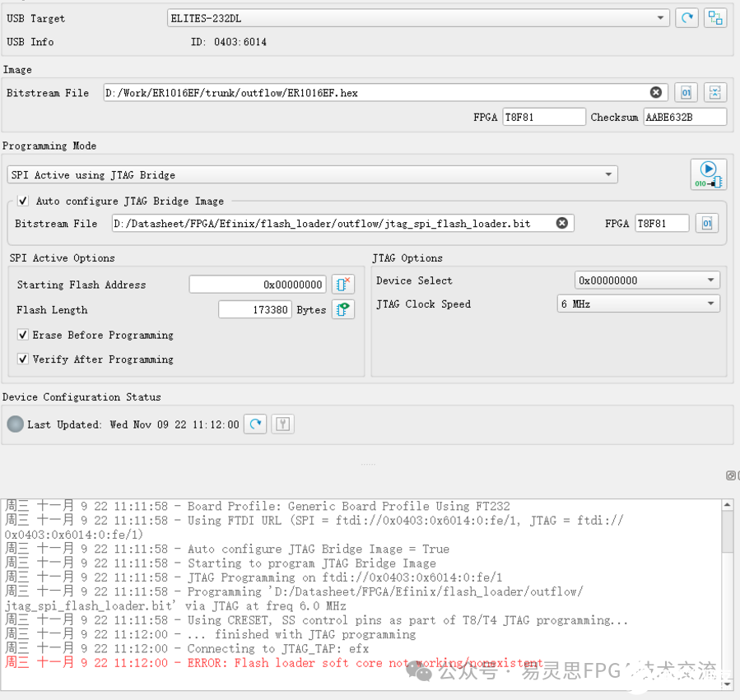740x700 pixels.
Task: Reset the Starting Flash Address value
Action: (343, 285)
